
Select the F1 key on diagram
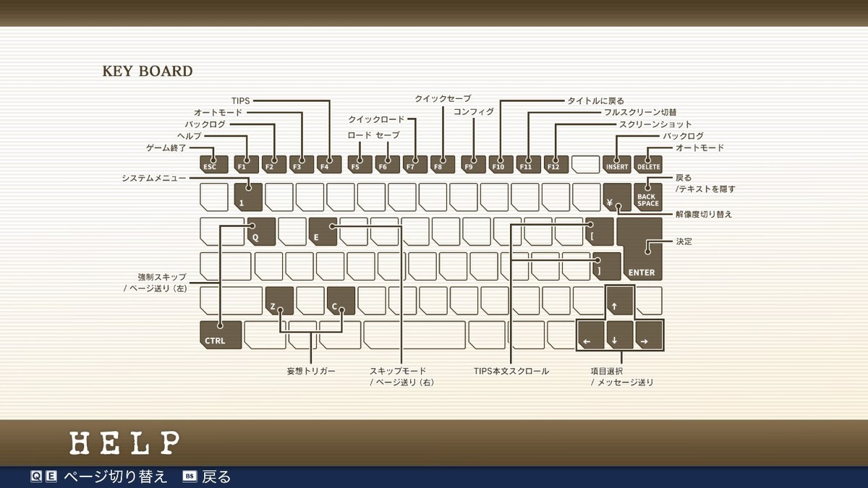click(247, 164)
